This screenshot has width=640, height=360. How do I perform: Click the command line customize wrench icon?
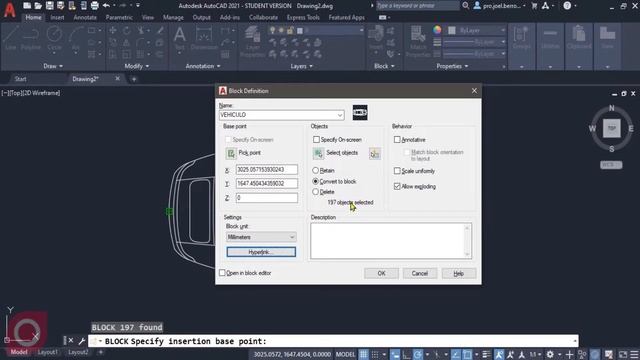coord(81,341)
